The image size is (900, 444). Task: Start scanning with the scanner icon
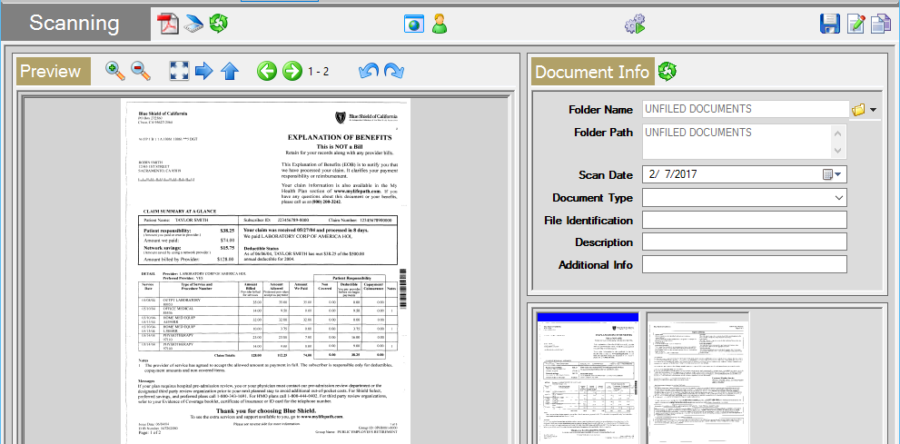coord(191,23)
